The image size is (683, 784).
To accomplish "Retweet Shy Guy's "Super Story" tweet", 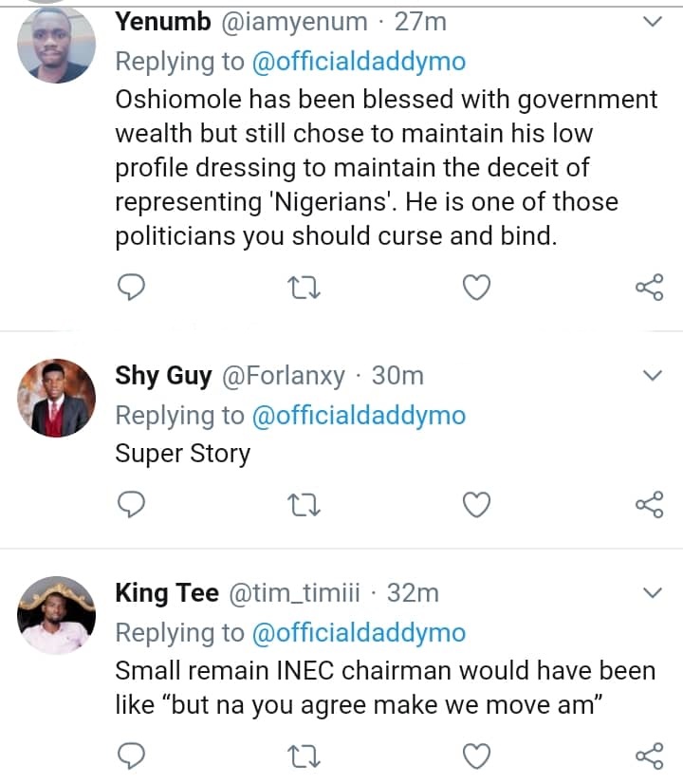I will [305, 505].
